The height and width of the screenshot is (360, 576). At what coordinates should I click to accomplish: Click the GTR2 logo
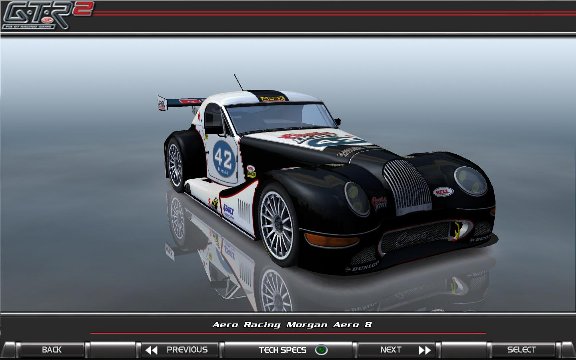click(48, 15)
